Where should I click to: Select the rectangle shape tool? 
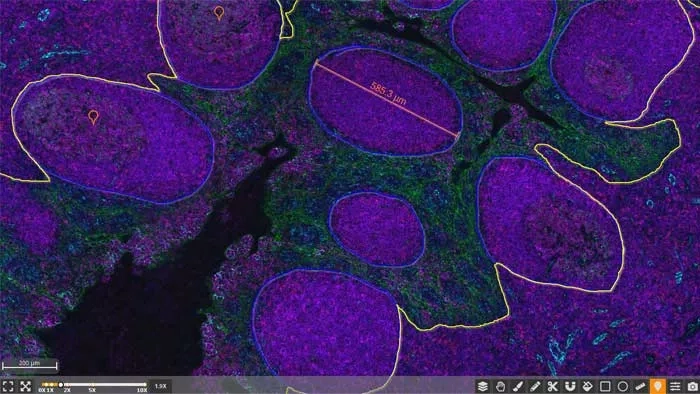[x=605, y=386]
